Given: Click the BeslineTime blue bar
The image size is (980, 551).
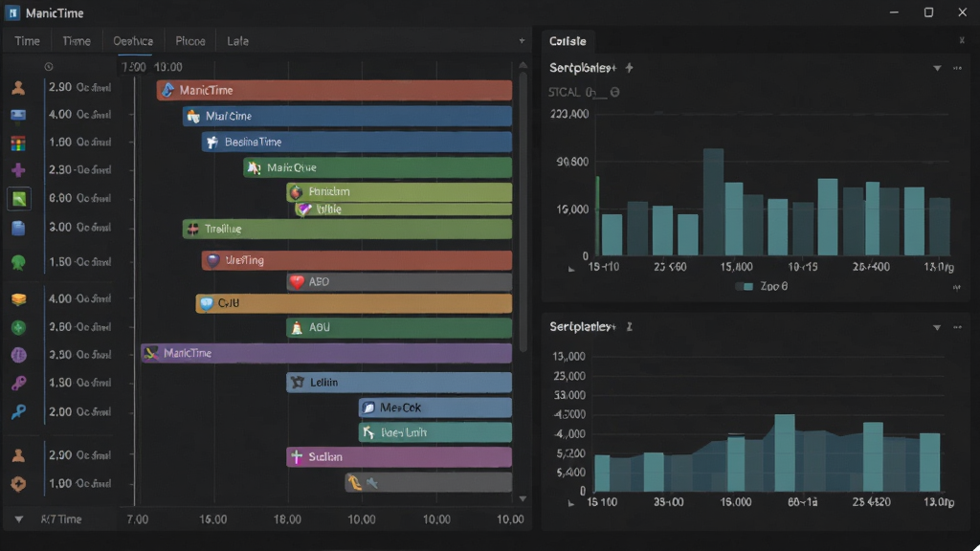Looking at the screenshot, I should click(x=357, y=142).
